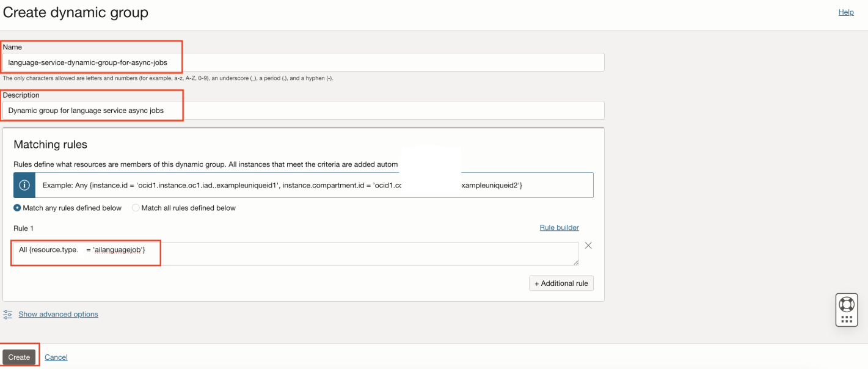Click the Matching rules heading
Viewport: 868px width, 369px height.
(50, 145)
